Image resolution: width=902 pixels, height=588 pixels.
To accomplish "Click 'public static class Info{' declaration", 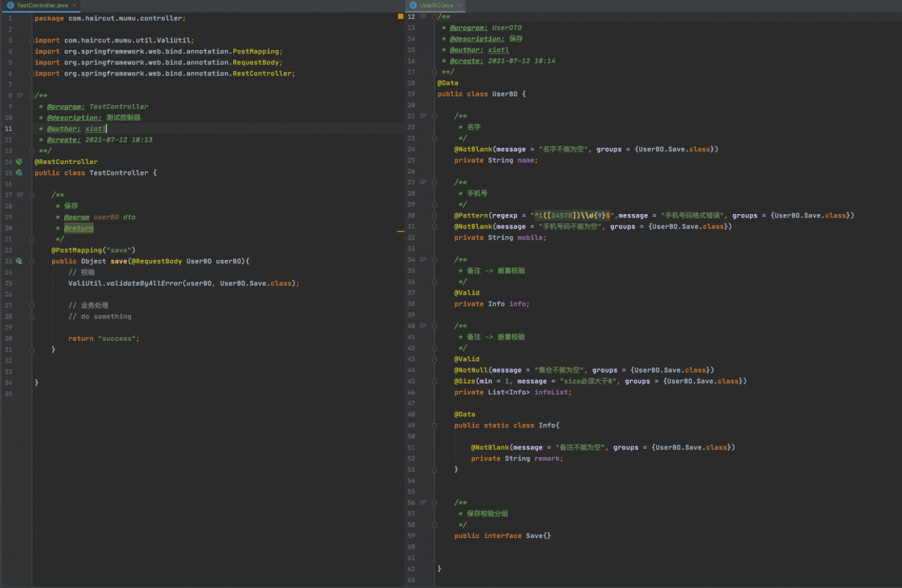I will [507, 425].
